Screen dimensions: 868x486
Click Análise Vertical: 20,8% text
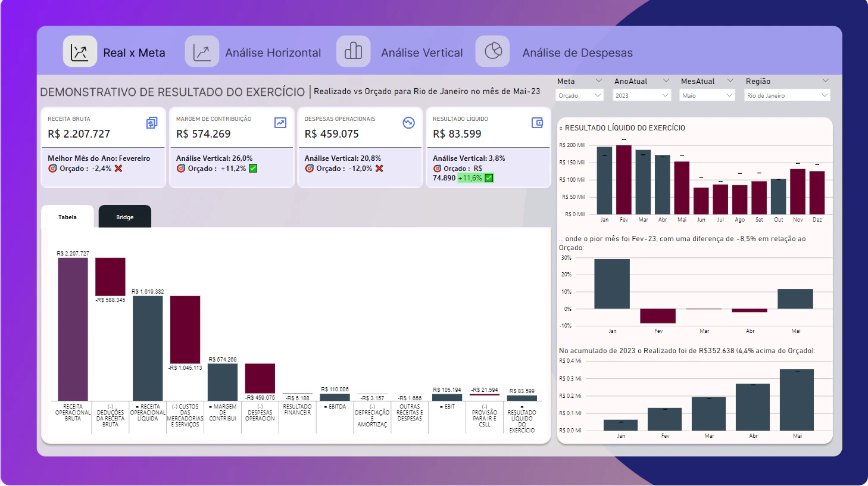343,158
